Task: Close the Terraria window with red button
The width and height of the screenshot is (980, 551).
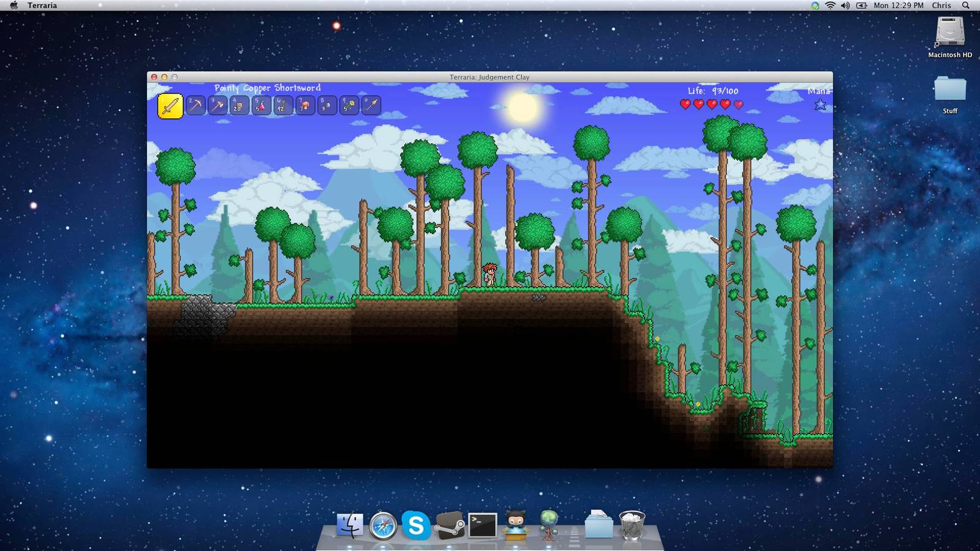Action: click(154, 77)
